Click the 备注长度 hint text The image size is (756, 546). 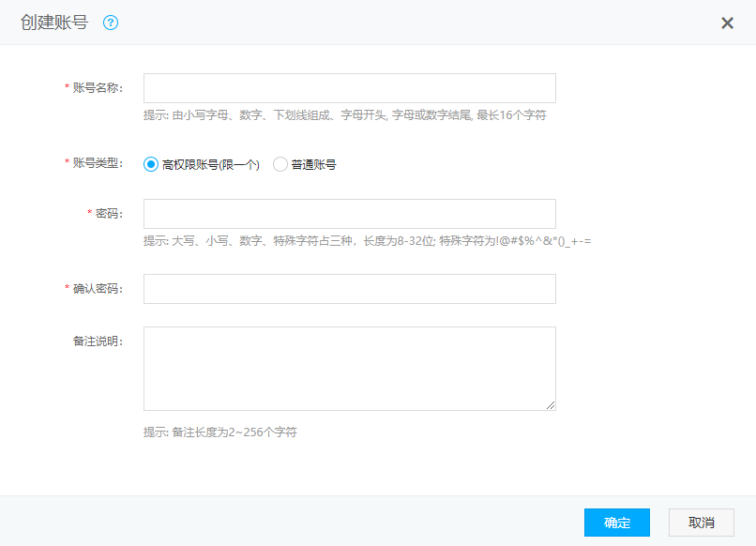point(220,432)
